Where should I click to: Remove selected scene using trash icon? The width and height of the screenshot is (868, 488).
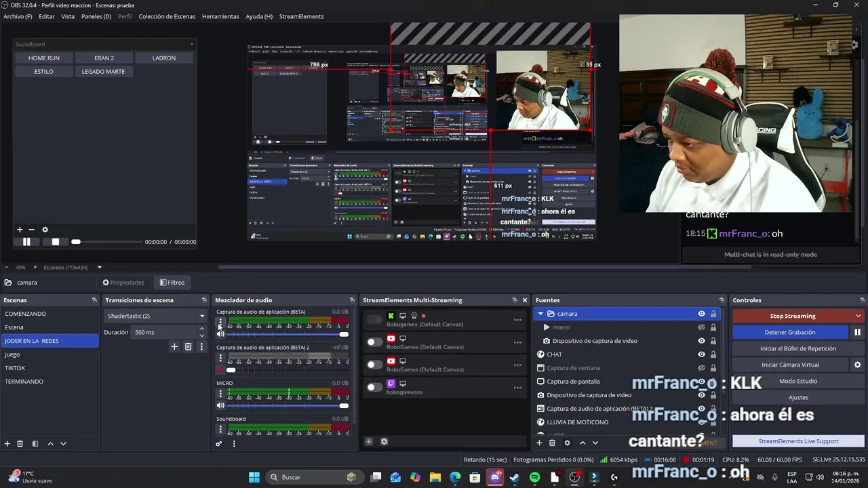20,443
